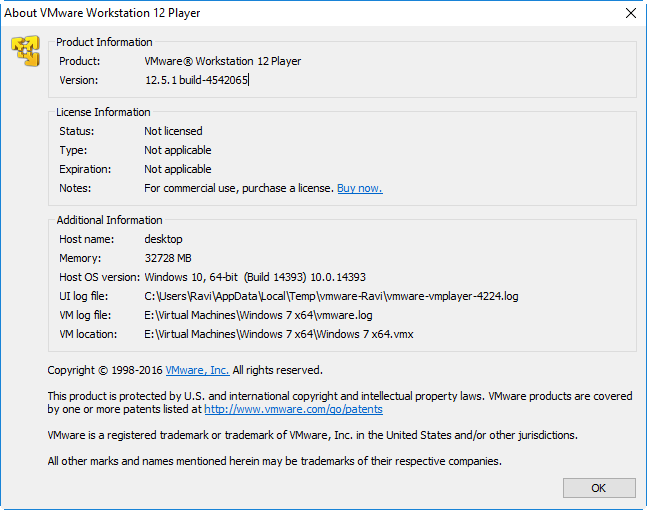Click the Type 'Not applicable' value
Screen dimensions: 647x510
point(178,150)
